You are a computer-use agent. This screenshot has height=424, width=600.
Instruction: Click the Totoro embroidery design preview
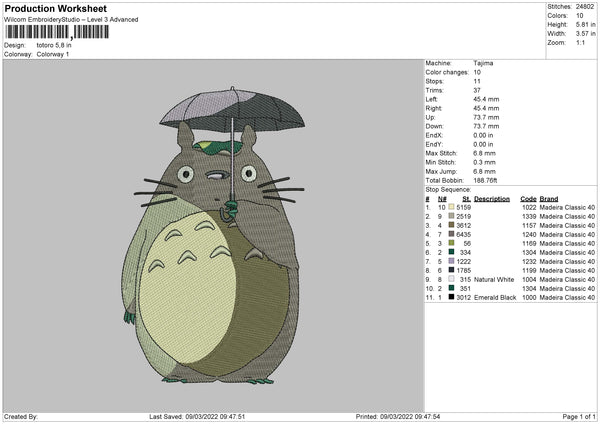click(214, 235)
